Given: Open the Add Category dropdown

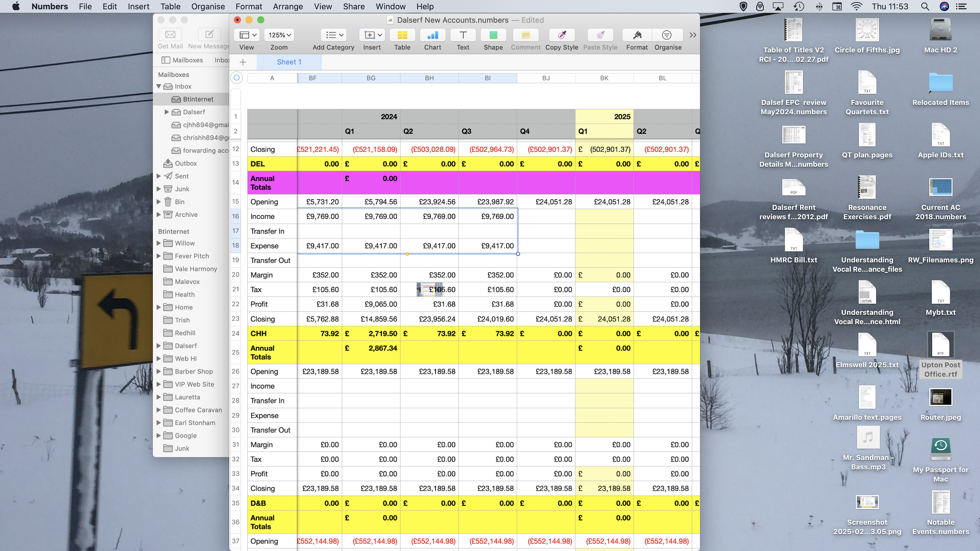Looking at the screenshot, I should [x=334, y=35].
